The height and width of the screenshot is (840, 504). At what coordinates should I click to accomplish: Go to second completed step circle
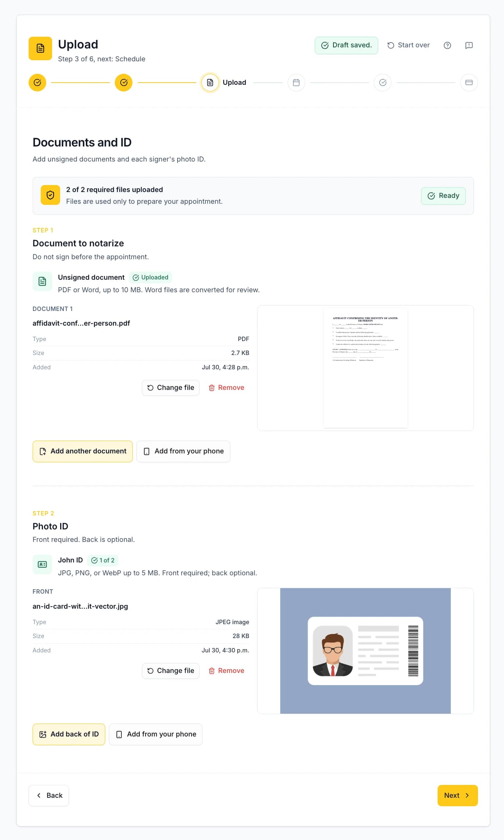tap(124, 83)
